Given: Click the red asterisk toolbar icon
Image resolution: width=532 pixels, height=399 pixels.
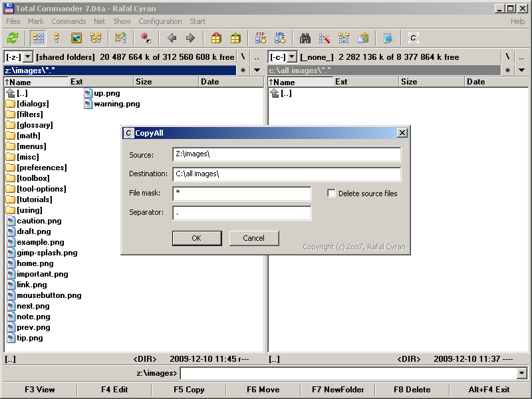Looking at the screenshot, I should pyautogui.click(x=146, y=38).
